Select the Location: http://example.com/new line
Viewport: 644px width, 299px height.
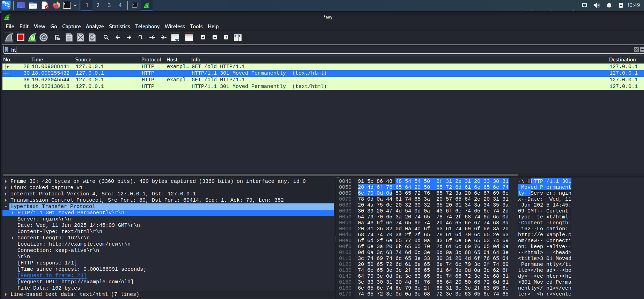point(74,244)
